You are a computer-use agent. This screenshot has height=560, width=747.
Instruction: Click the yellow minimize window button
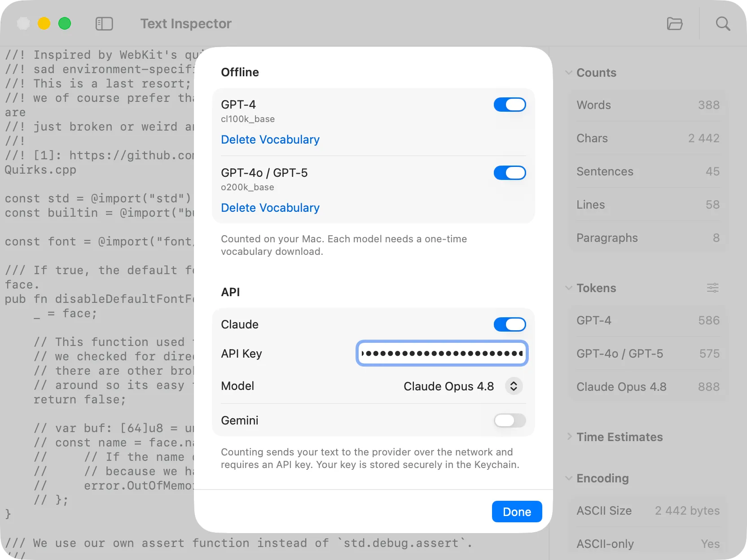(x=44, y=23)
